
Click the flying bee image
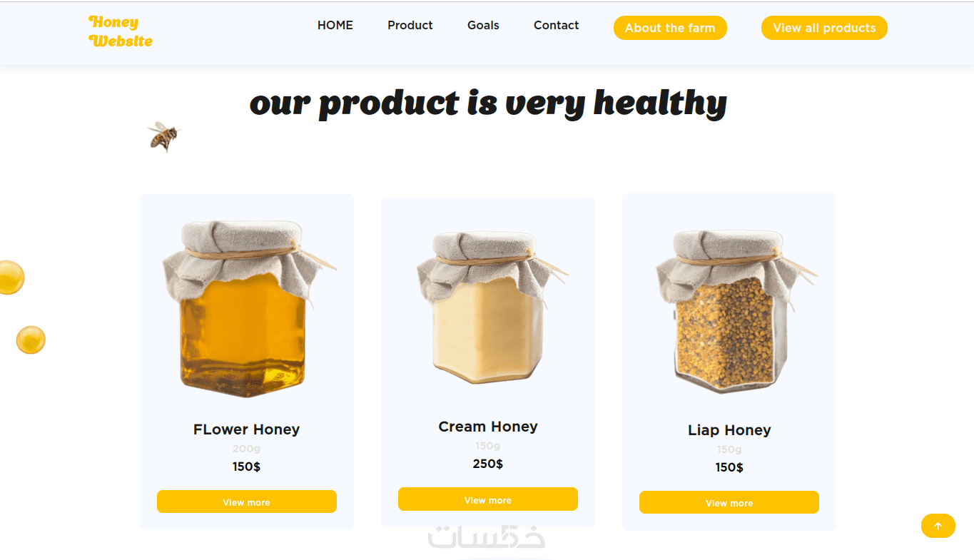(164, 136)
